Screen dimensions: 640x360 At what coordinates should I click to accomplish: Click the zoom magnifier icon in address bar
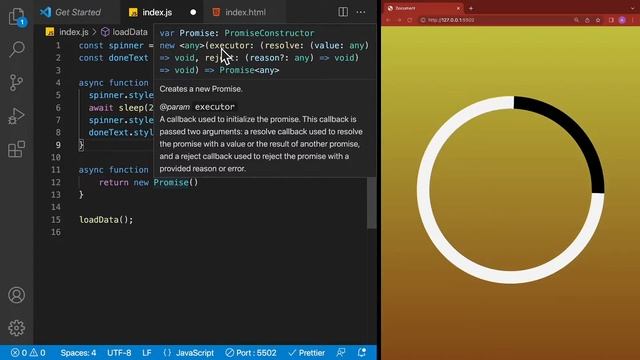576,20
